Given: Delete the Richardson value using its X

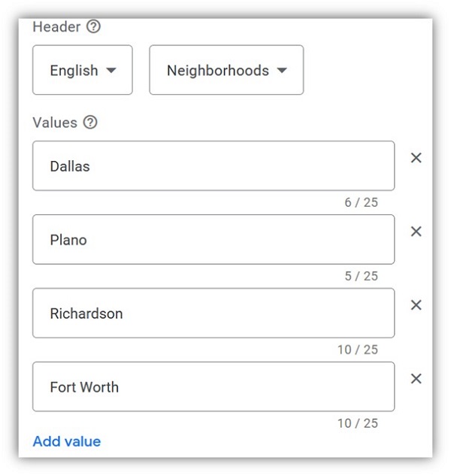Looking at the screenshot, I should point(416,305).
